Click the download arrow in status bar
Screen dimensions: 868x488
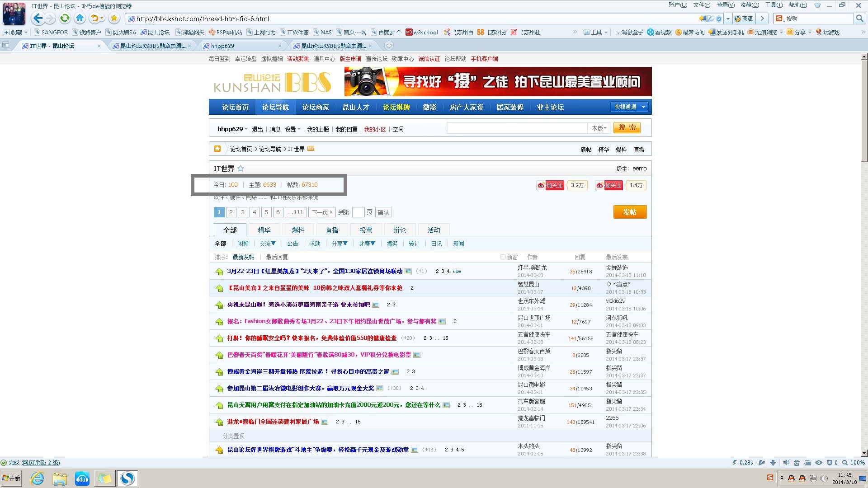coord(773,463)
